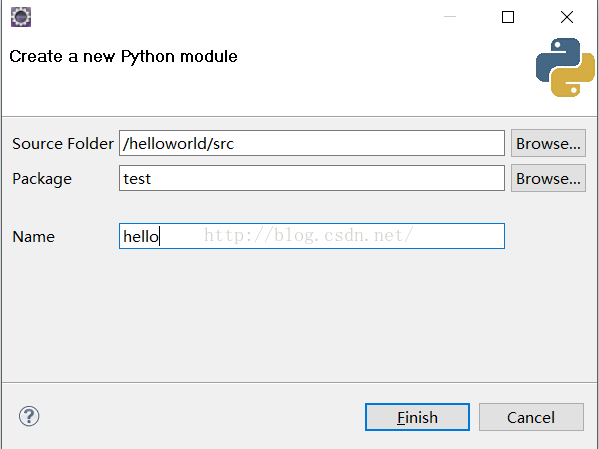
Task: Click the Python logo in the header
Action: point(565,67)
